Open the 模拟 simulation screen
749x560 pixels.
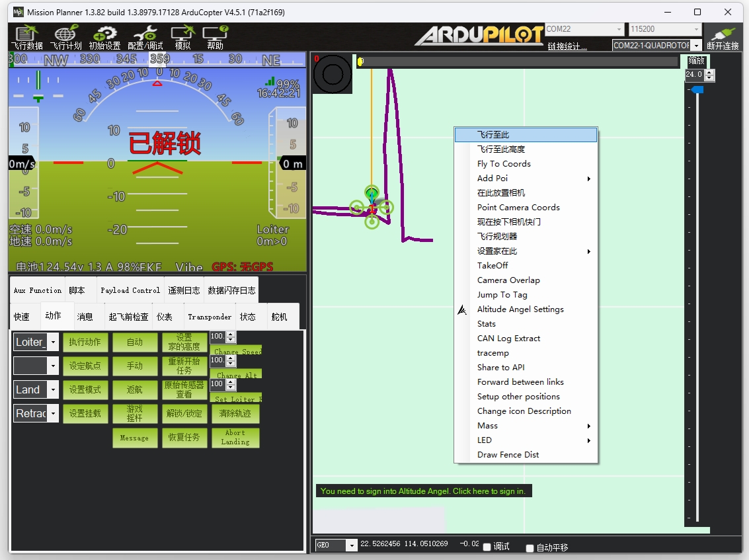183,37
